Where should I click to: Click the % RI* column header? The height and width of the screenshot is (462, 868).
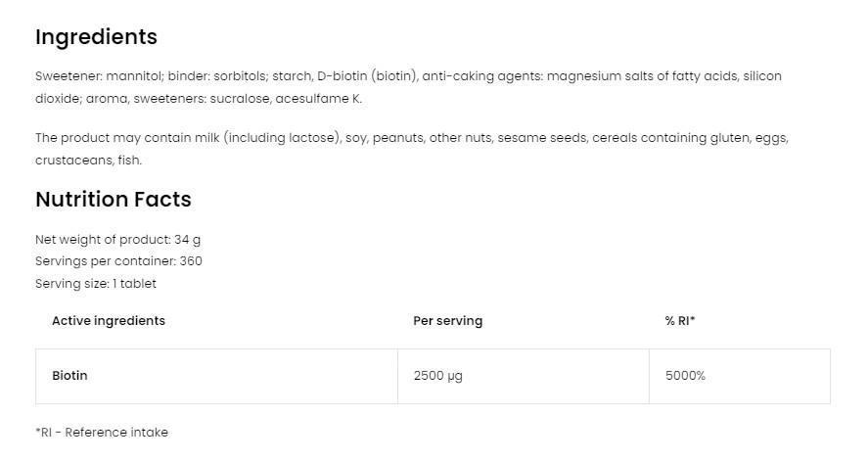click(x=679, y=321)
